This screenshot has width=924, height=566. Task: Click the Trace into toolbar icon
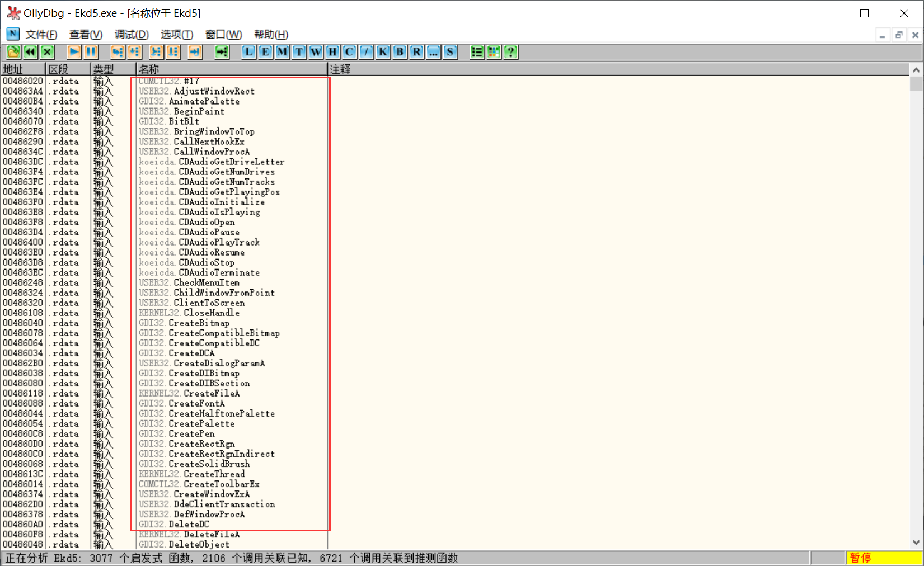click(156, 52)
